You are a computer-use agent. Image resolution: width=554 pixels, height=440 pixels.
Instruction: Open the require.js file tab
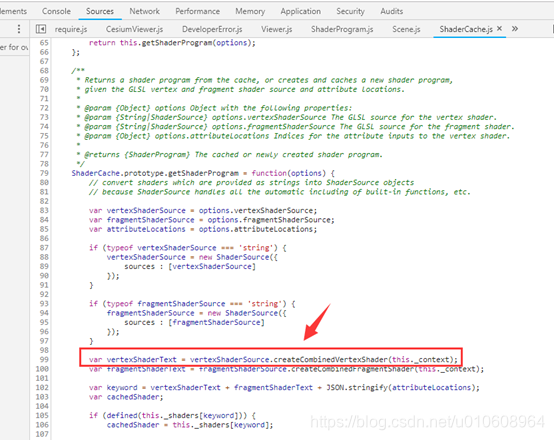pos(71,29)
